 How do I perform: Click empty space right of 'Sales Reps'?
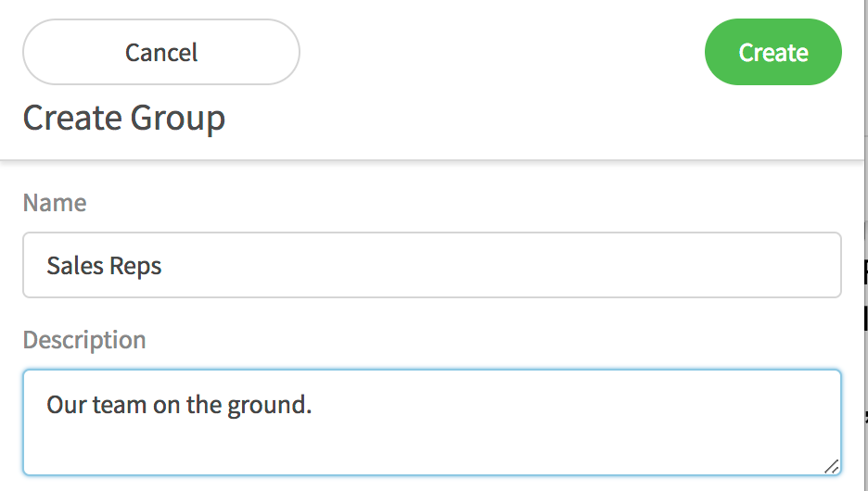tap(510, 266)
